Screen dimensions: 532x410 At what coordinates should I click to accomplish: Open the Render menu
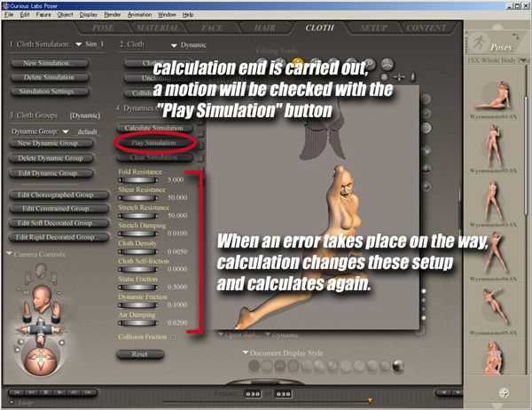coord(113,14)
